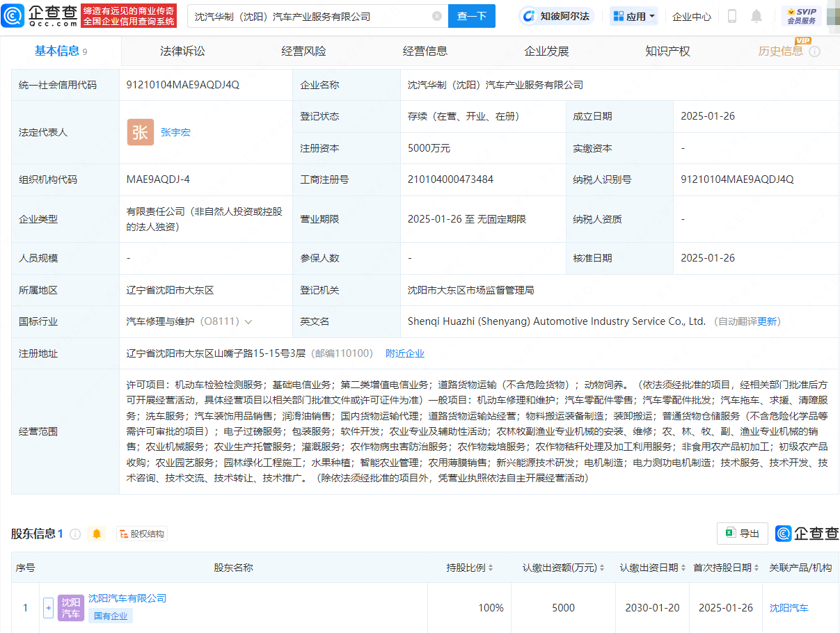Screen dimensions: 840x633
Task: Click the 国有企业 tag
Action: click(x=110, y=616)
